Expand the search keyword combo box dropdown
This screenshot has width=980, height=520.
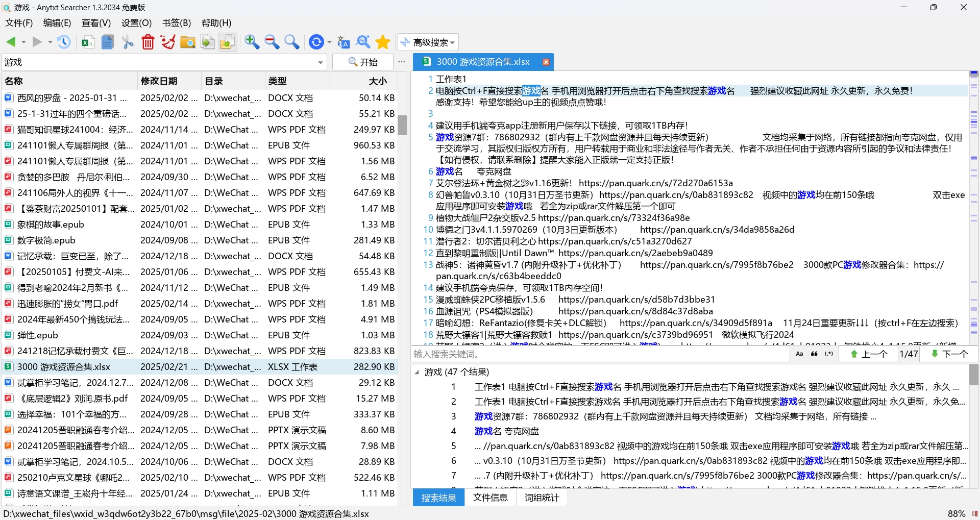coord(321,62)
